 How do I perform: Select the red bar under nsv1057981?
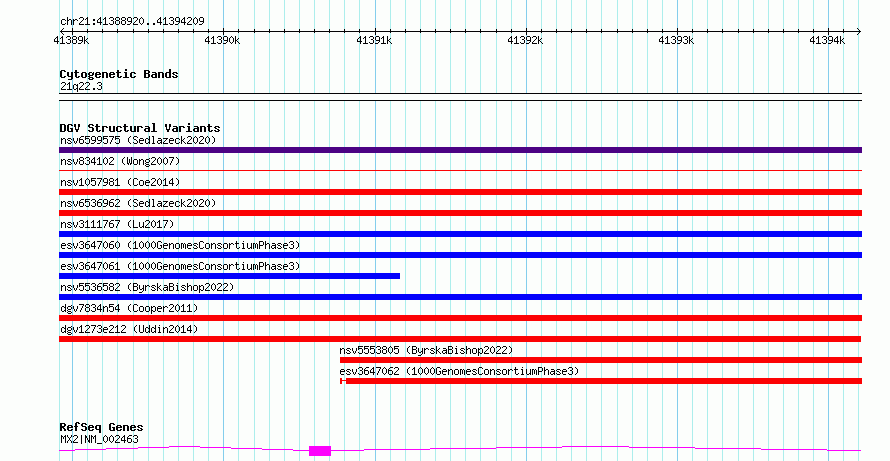[460, 192]
